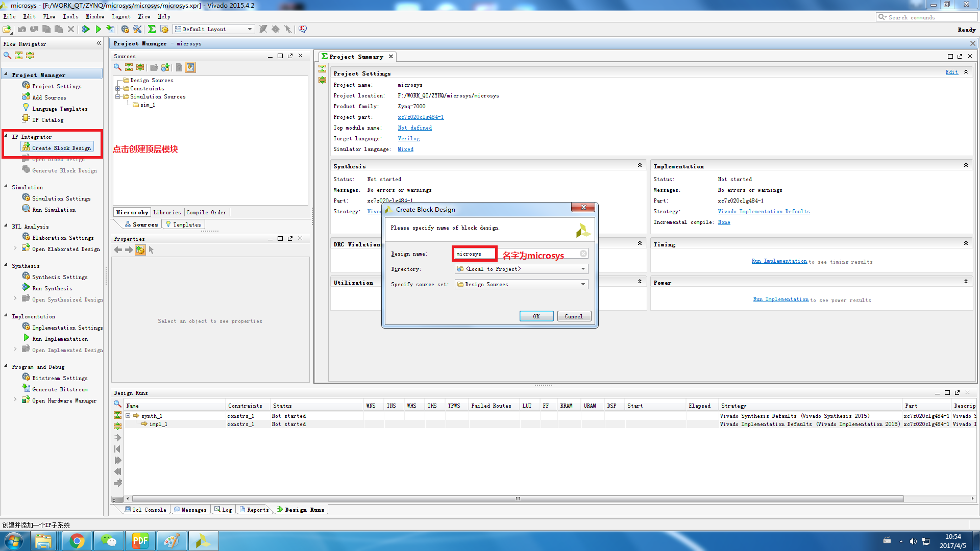
Task: Open Specify source set dropdown
Action: 521,284
